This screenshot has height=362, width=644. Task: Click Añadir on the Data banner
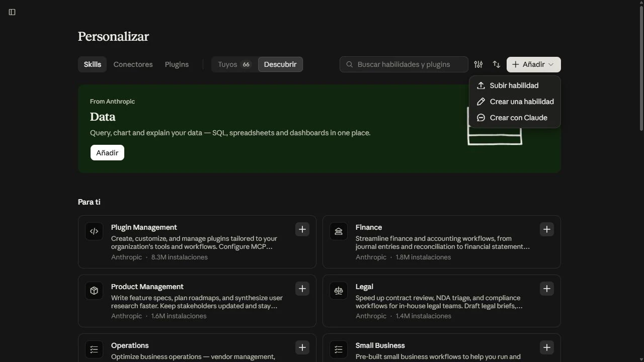pos(107,153)
